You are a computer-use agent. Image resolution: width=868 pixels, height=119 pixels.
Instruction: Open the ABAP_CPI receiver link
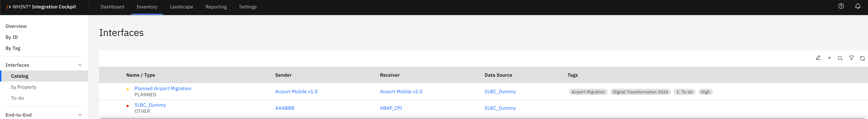[x=391, y=108]
